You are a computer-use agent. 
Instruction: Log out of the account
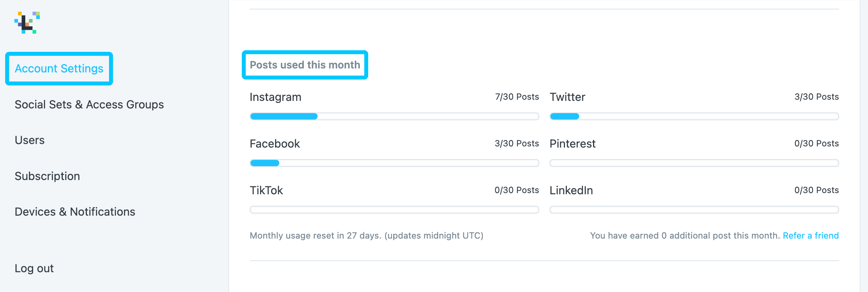pos(34,268)
